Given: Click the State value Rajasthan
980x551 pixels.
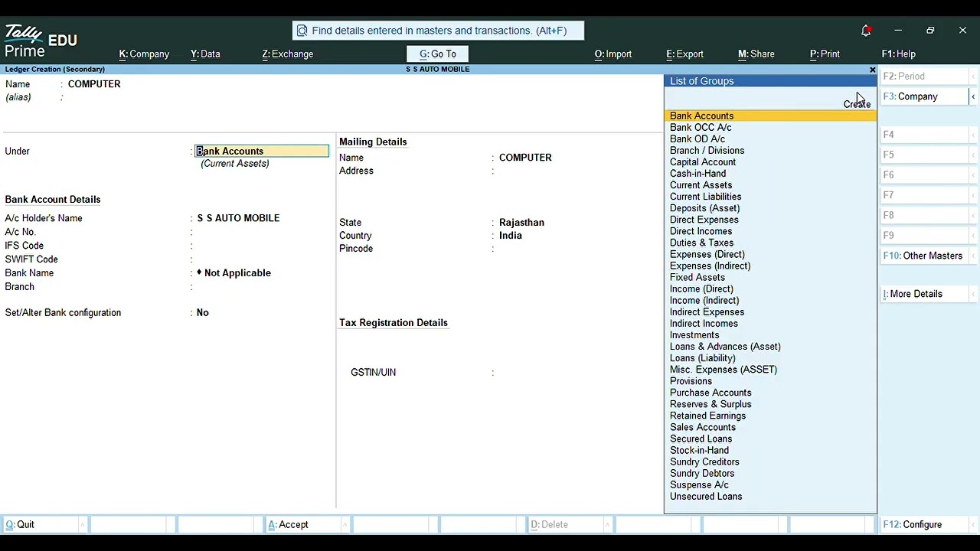Looking at the screenshot, I should tap(521, 223).
